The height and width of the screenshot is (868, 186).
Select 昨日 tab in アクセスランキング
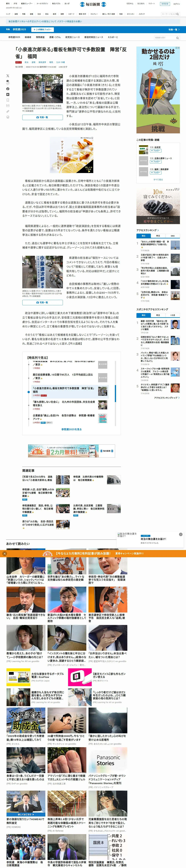click(x=158, y=236)
